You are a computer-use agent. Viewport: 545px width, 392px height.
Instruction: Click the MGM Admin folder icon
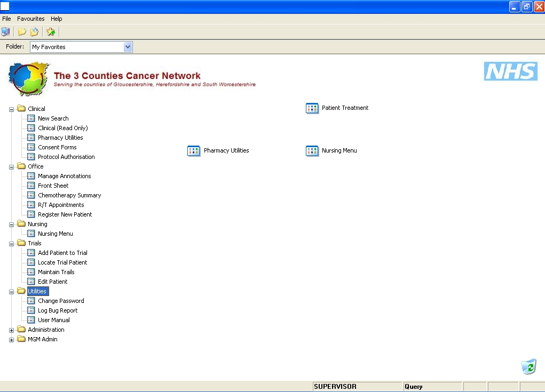coord(21,339)
